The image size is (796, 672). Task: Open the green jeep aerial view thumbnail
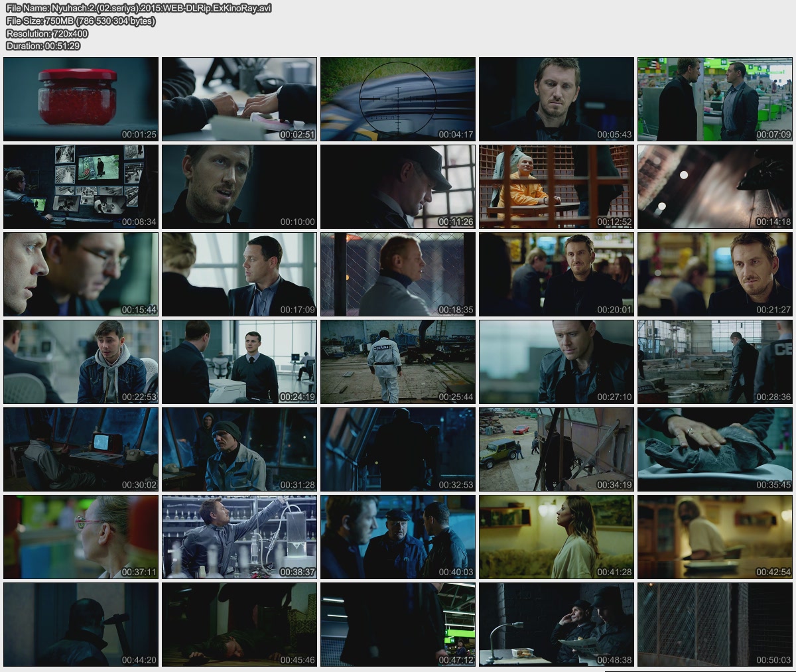(x=557, y=449)
